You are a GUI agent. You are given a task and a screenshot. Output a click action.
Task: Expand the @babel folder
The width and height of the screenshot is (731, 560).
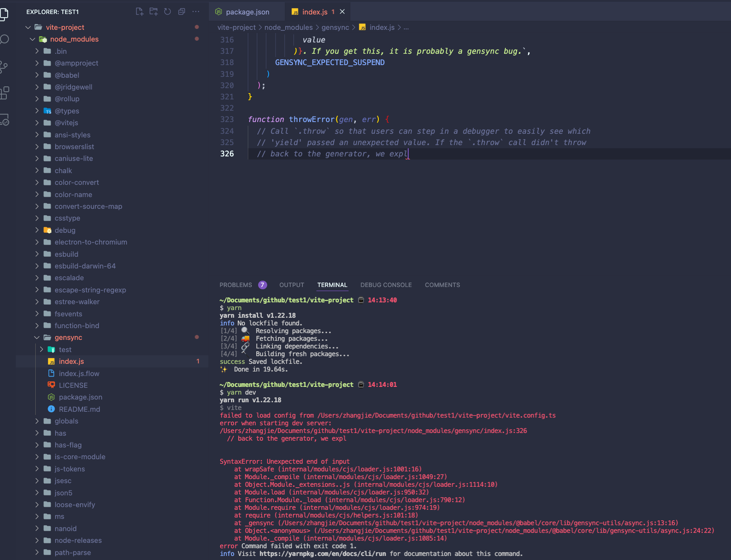click(x=37, y=75)
